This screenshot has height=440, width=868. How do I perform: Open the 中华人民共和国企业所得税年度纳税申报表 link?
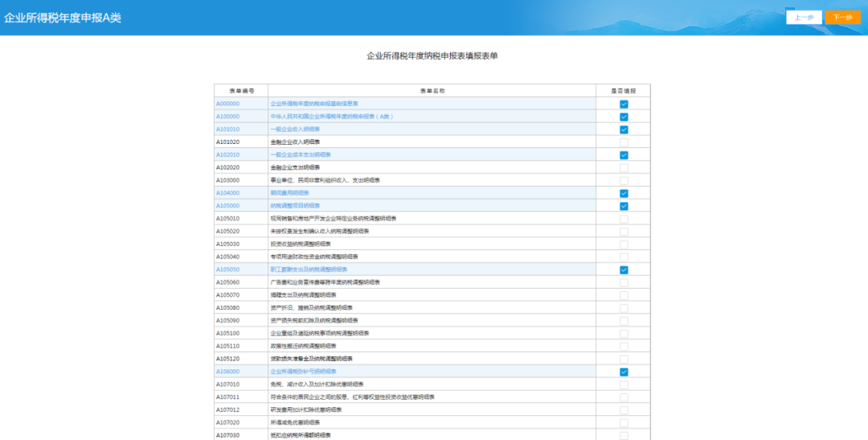332,117
